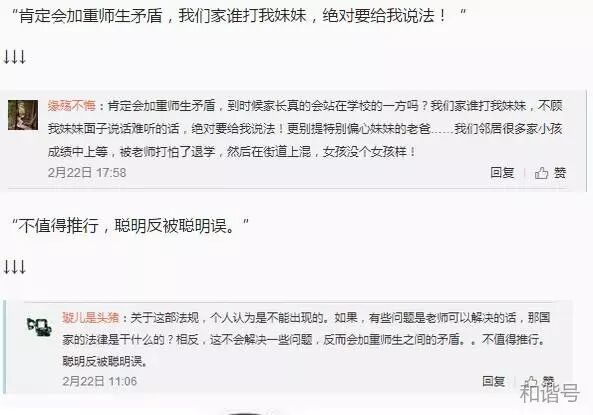Image resolution: width=593 pixels, height=415 pixels.
Task: Click the first comment's body text
Action: [305, 129]
